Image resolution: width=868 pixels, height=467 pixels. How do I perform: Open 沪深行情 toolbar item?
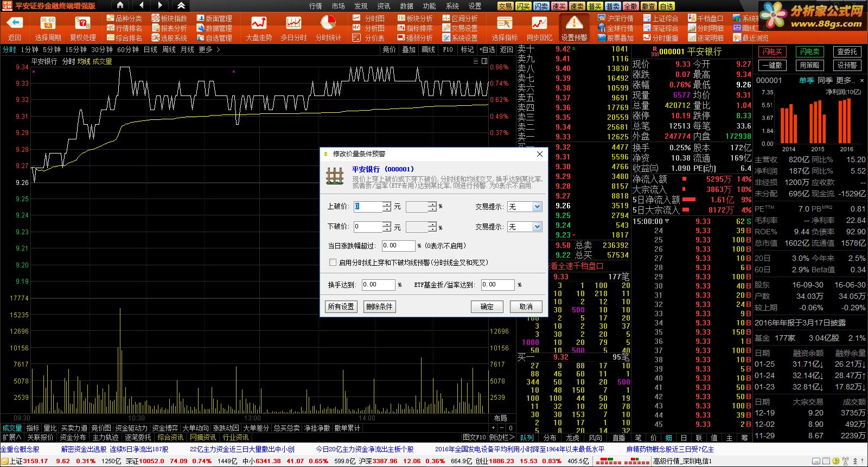[x=616, y=18]
